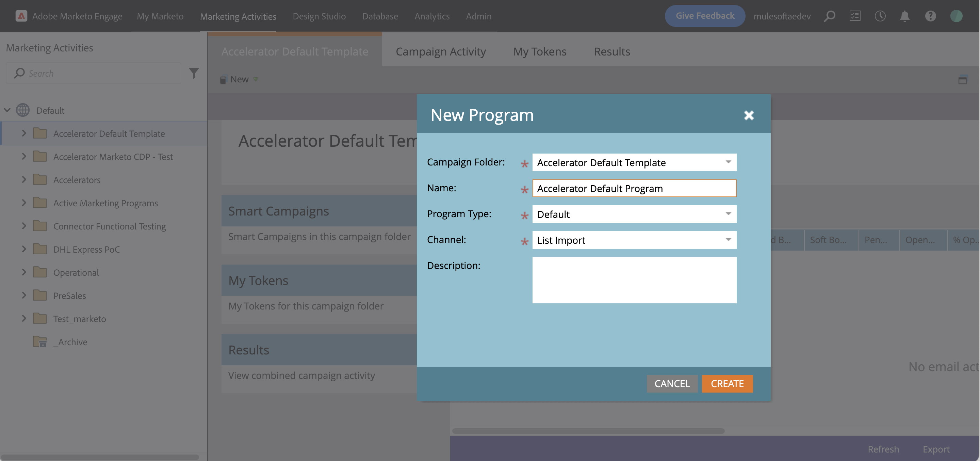Select Analytics menu item in top nav
Viewport: 980px width, 461px height.
click(431, 16)
